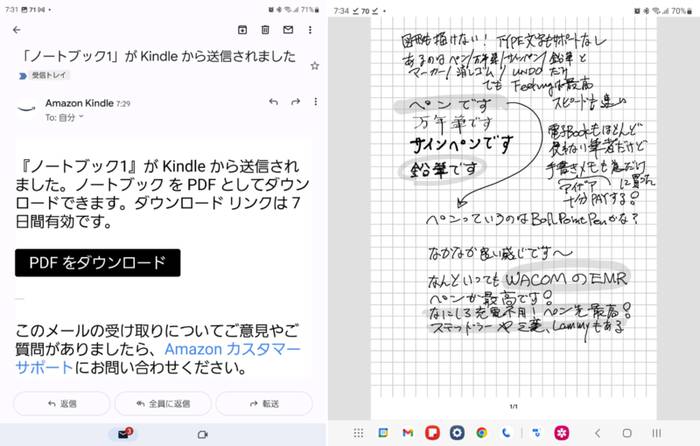This screenshot has height=446, width=700.
Task: Reply using the arrow beside Amazon Kindle
Action: (x=274, y=102)
